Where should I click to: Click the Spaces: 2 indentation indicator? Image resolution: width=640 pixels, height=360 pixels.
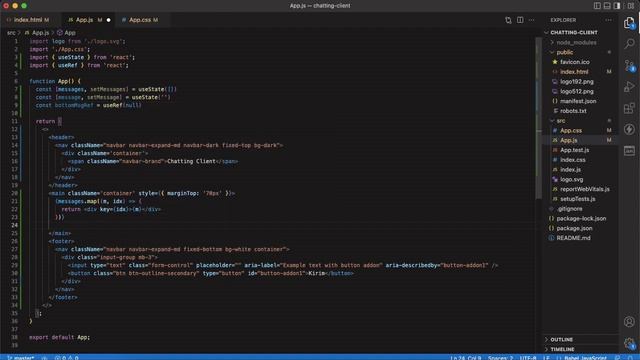[500, 358]
